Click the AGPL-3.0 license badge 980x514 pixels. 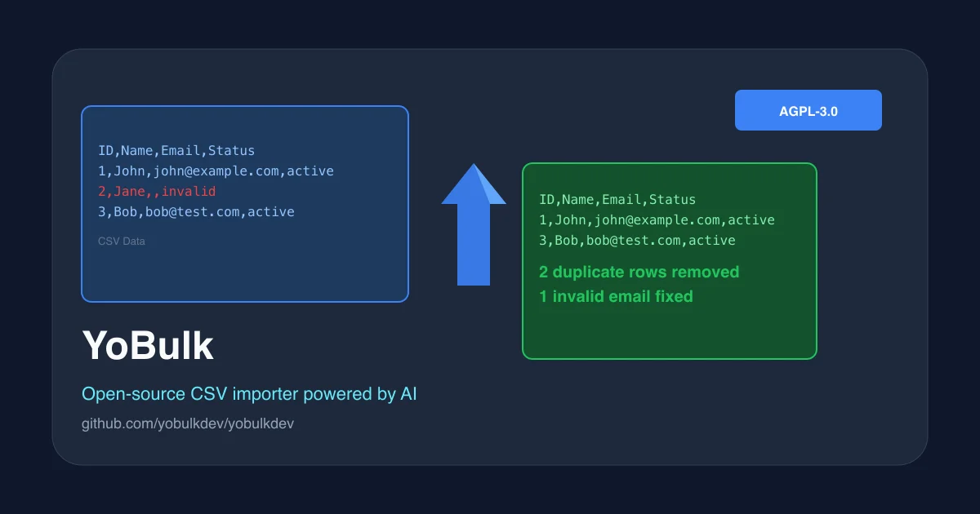pos(808,110)
